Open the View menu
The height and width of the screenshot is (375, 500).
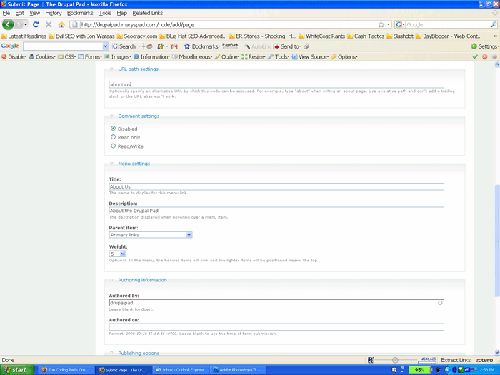[34, 13]
